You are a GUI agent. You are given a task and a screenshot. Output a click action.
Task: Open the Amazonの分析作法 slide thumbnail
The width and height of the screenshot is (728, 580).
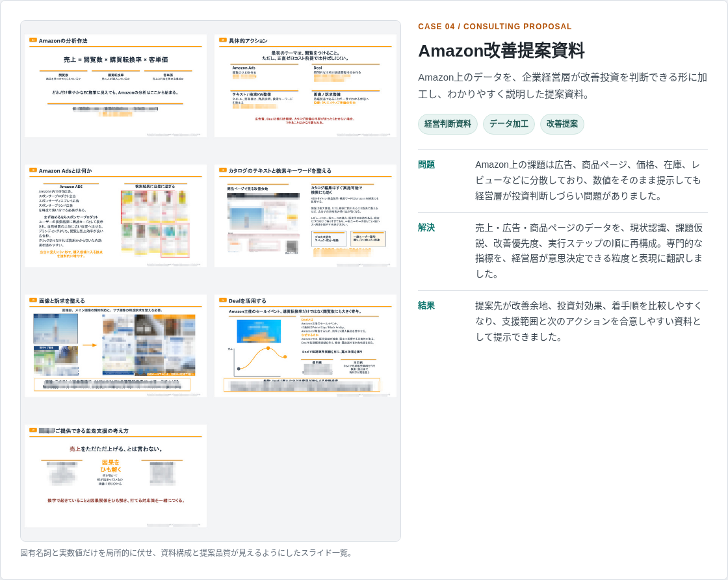point(116,86)
